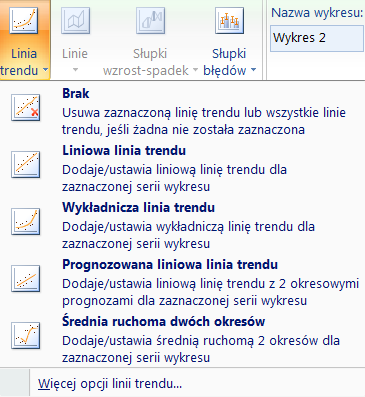Click the Linia trendu ribbon icon
The width and height of the screenshot is (365, 397).
23,21
